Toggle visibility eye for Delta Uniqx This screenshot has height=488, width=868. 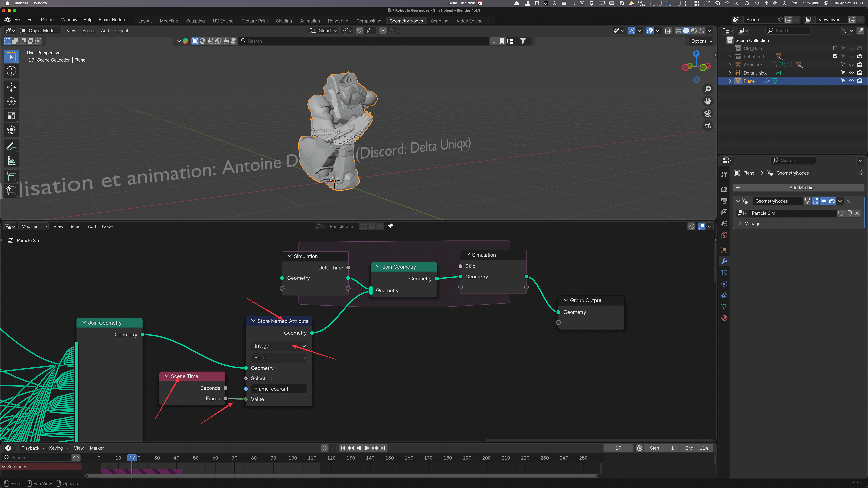[851, 73]
